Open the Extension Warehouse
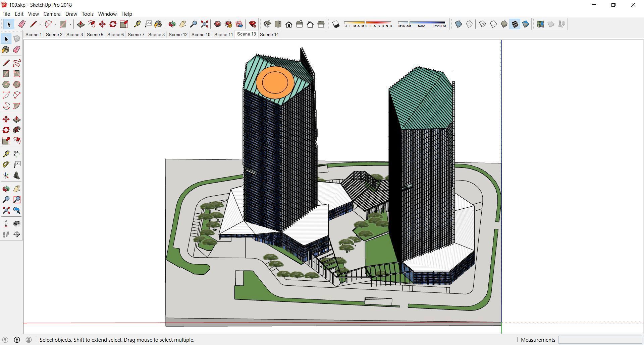The image size is (644, 345). click(x=228, y=24)
